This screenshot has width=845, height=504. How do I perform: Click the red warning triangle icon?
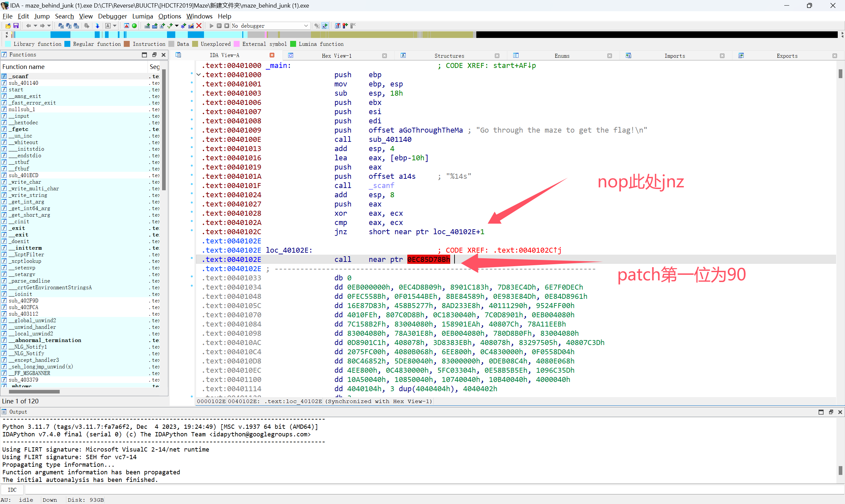click(x=126, y=25)
